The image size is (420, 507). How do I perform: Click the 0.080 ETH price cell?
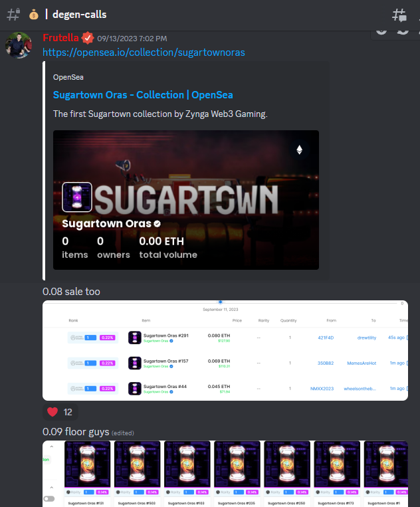pyautogui.click(x=219, y=338)
